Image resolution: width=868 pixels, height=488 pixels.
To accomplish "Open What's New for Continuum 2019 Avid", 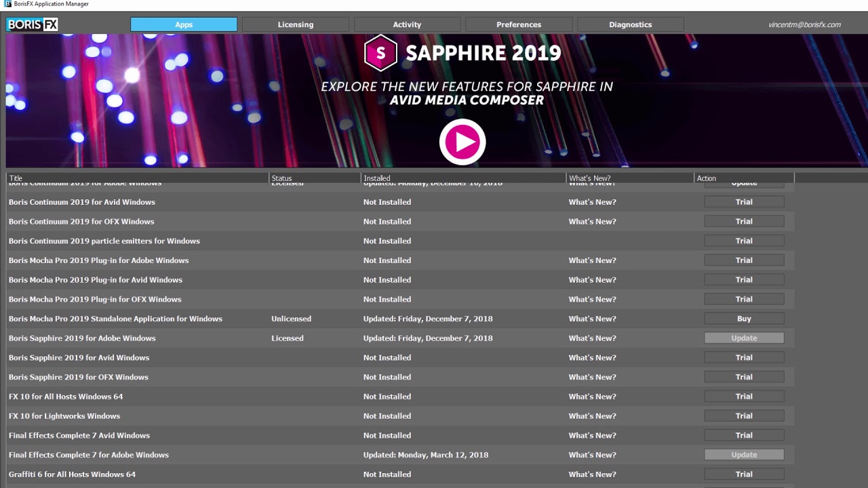I will pyautogui.click(x=592, y=202).
